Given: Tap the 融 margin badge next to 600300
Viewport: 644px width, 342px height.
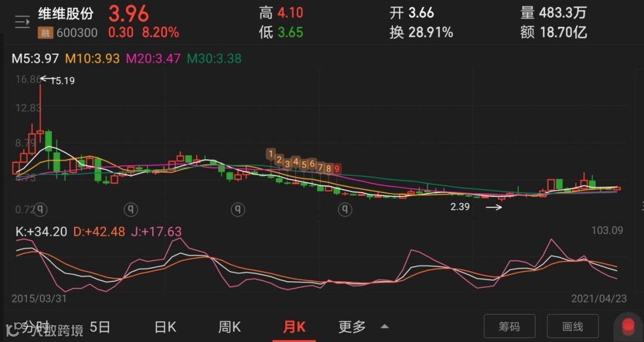Looking at the screenshot, I should (x=45, y=33).
